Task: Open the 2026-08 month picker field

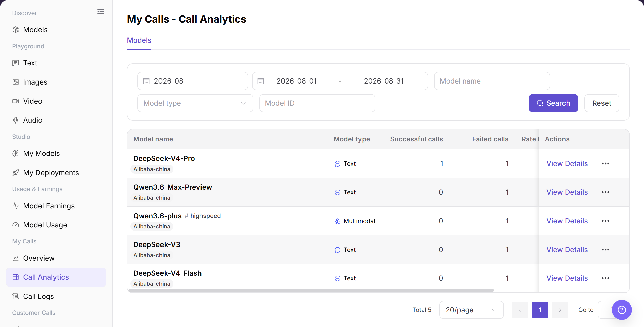Action: (x=192, y=81)
